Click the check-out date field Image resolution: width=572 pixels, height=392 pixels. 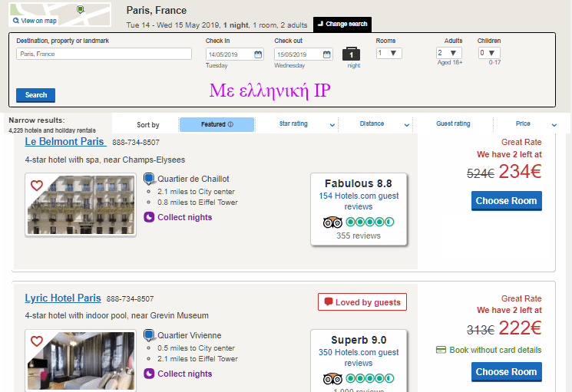pyautogui.click(x=303, y=54)
